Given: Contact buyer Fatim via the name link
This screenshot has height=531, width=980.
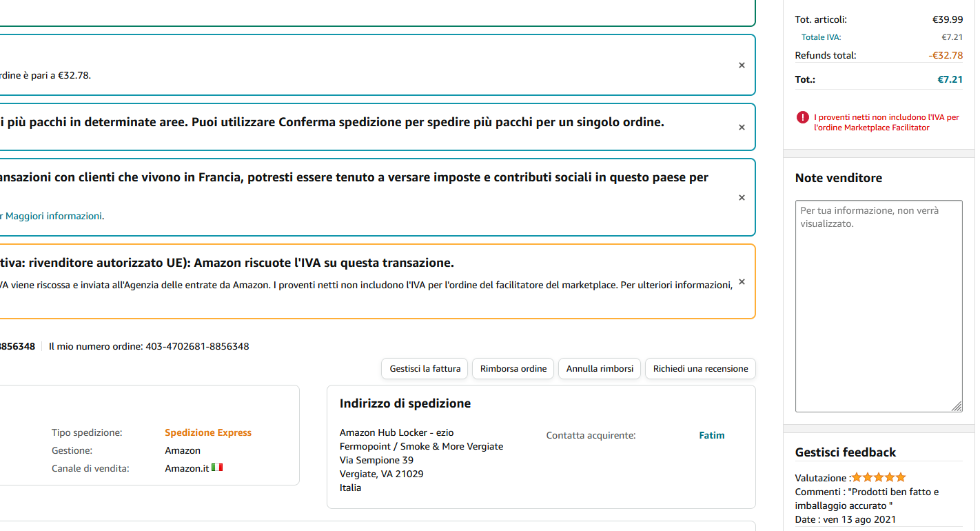Looking at the screenshot, I should click(x=711, y=435).
